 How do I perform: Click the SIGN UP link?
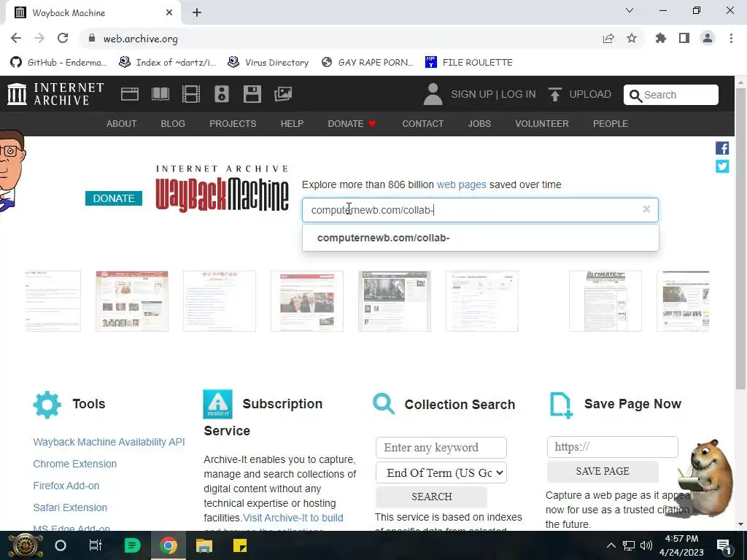472,94
